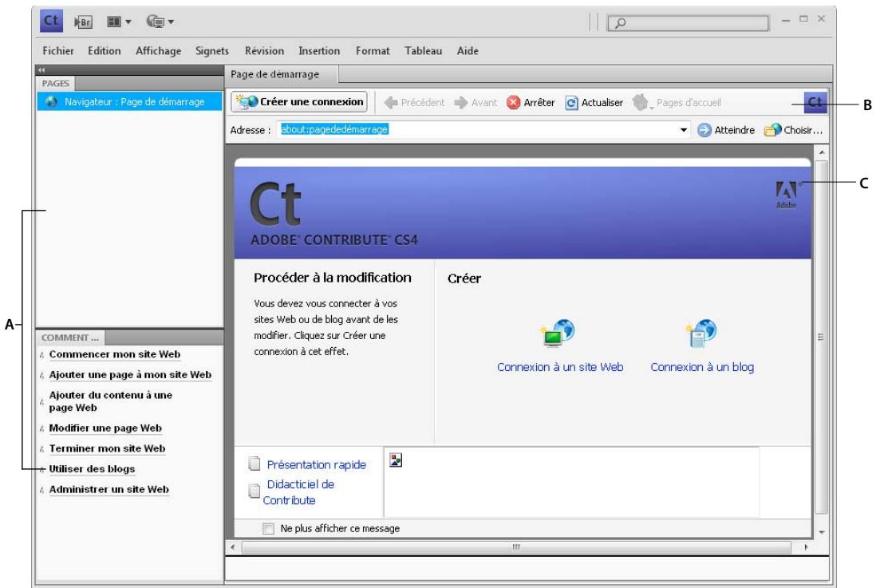876x588 pixels.
Task: Click vertical scrollbar down arrow
Action: (x=821, y=532)
